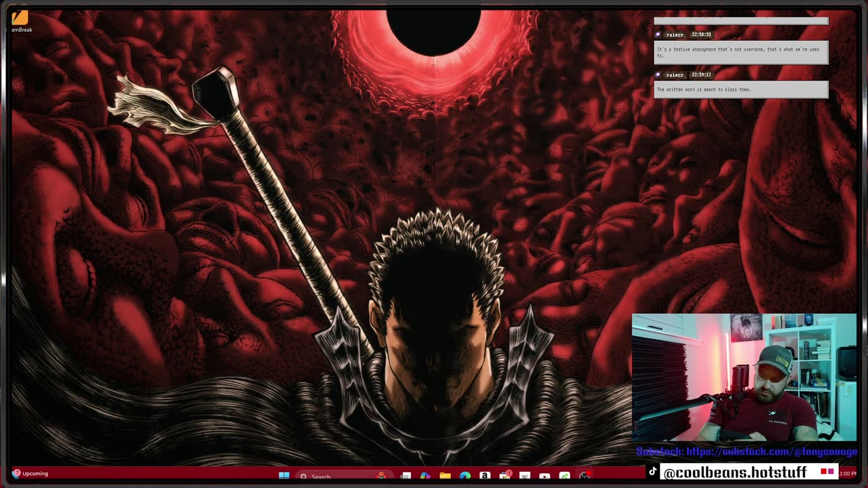Open the Wikipedia W taskbar app
Screen dimensions: 868x488
click(x=525, y=476)
